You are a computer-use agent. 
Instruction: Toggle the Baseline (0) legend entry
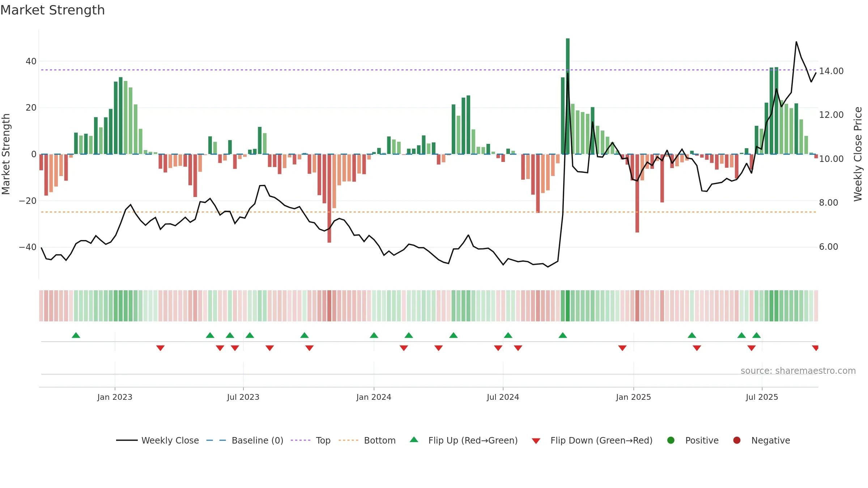(x=245, y=440)
